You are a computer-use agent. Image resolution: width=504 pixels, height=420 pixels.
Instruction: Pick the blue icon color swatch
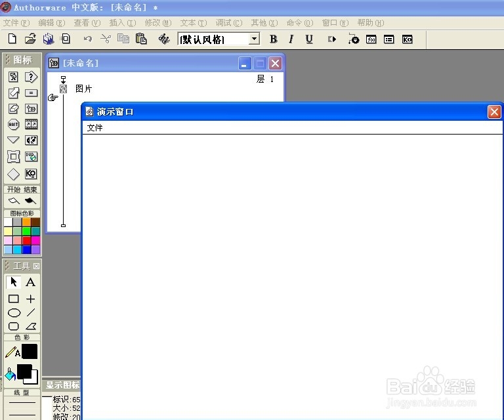click(26, 249)
